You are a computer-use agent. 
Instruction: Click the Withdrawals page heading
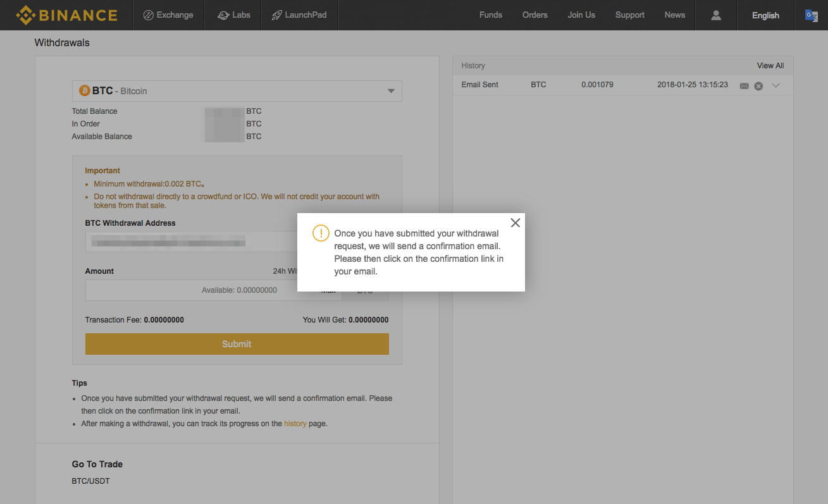coord(62,43)
